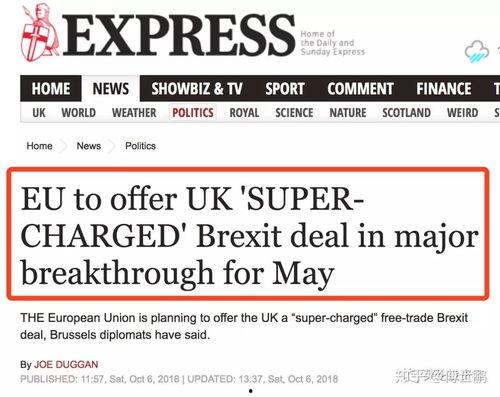Open the WEATHER subsection
The height and width of the screenshot is (397, 500).
click(134, 113)
